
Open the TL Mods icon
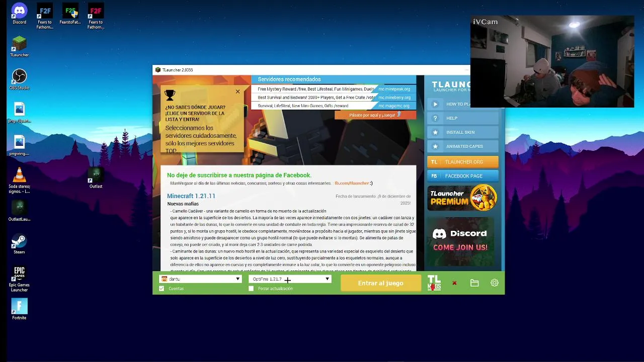[x=434, y=283]
